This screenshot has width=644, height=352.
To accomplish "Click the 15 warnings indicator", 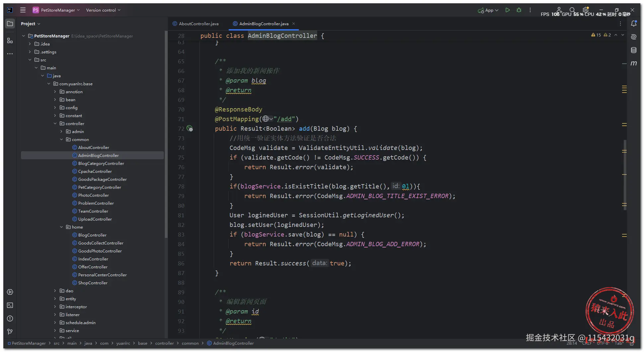I will pyautogui.click(x=596, y=35).
